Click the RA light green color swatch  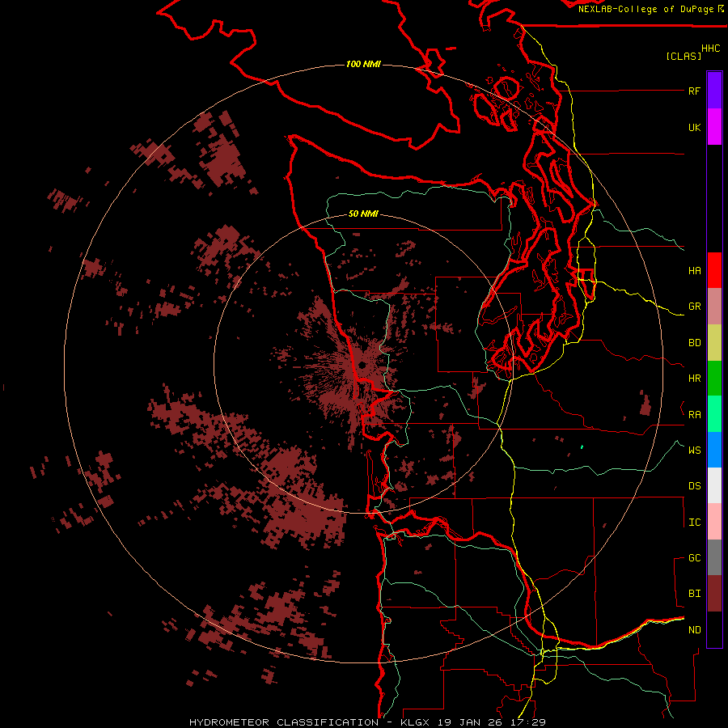tap(714, 414)
